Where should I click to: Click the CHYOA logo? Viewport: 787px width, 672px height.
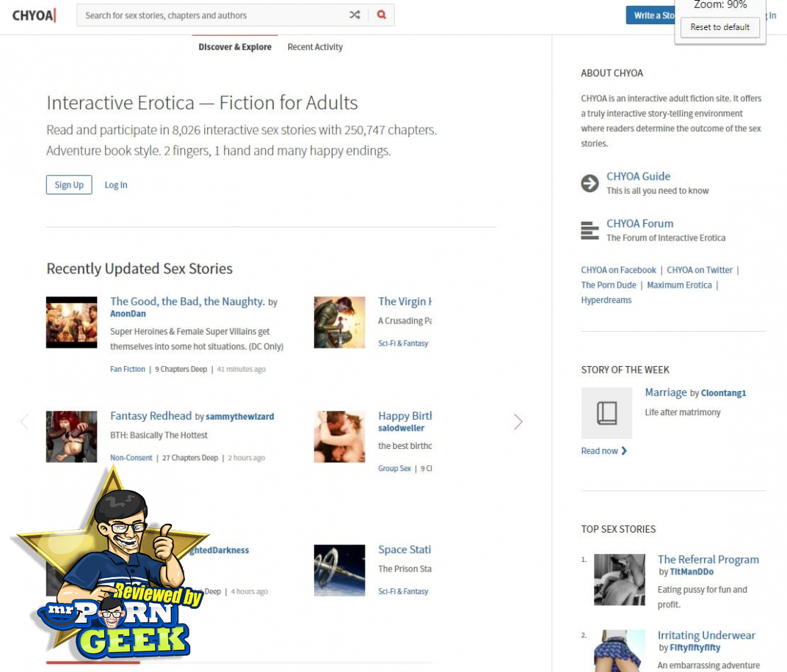(x=34, y=15)
